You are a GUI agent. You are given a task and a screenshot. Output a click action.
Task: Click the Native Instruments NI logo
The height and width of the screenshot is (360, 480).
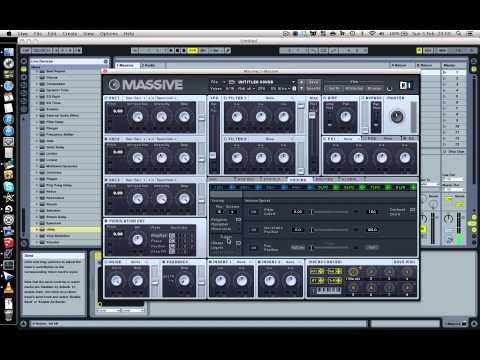coord(405,85)
